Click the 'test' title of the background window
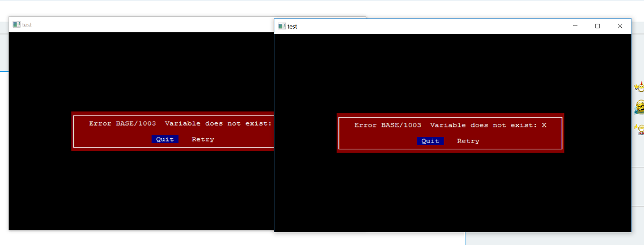This screenshot has width=644, height=245. tap(27, 24)
